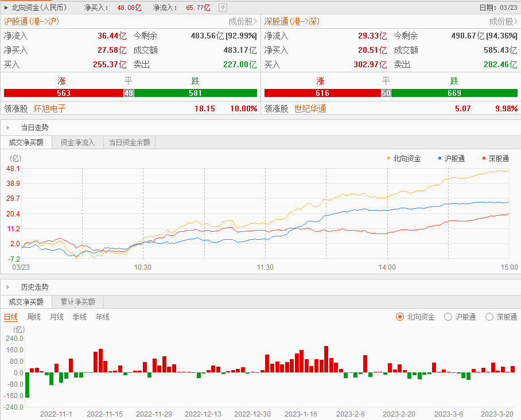Click the blue 沪股通 legend marker
521x420 pixels.
tap(440, 158)
